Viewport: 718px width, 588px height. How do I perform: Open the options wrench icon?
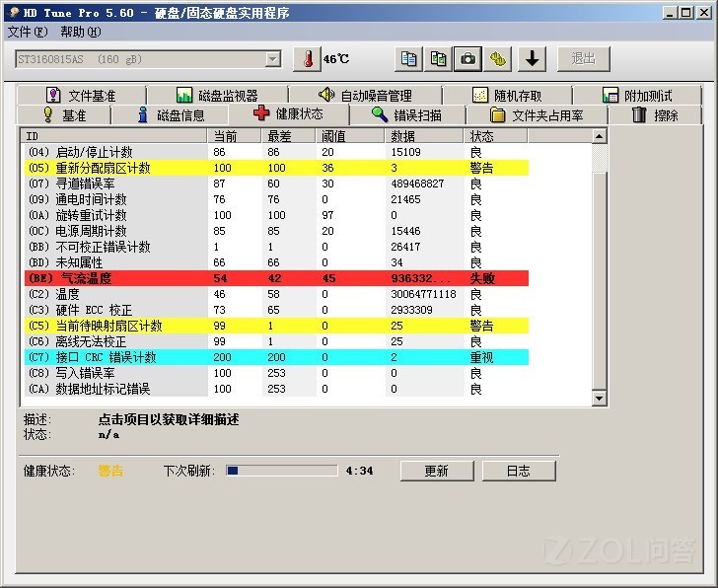pyautogui.click(x=497, y=59)
